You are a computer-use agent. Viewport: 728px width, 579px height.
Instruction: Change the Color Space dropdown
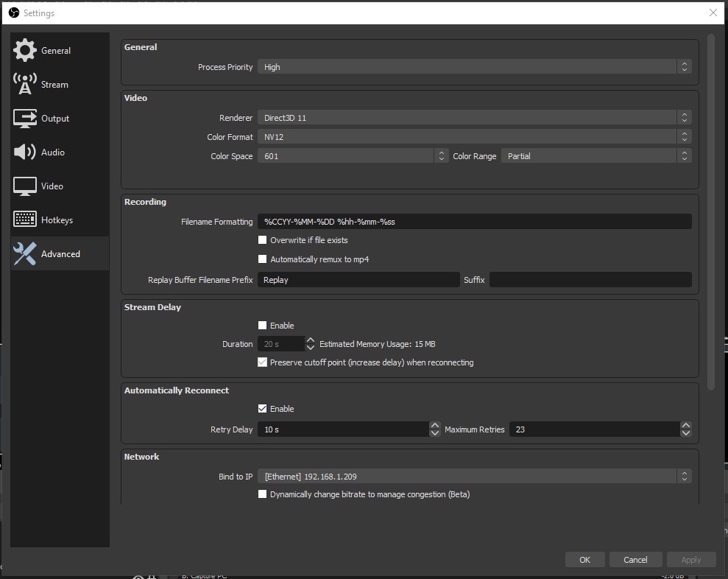tap(353, 156)
